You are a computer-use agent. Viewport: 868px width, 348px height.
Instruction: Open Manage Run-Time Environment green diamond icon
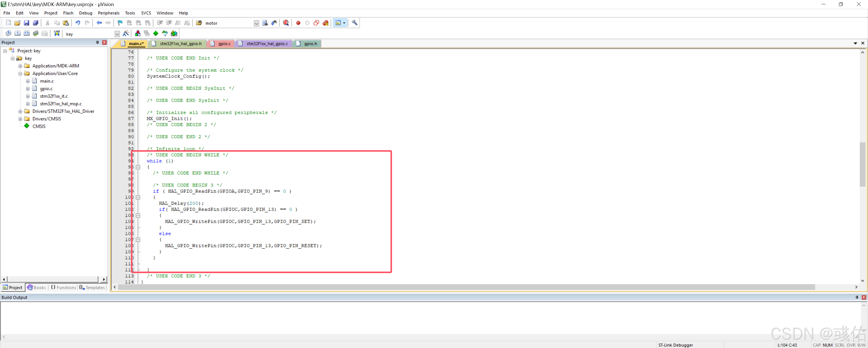tap(156, 33)
